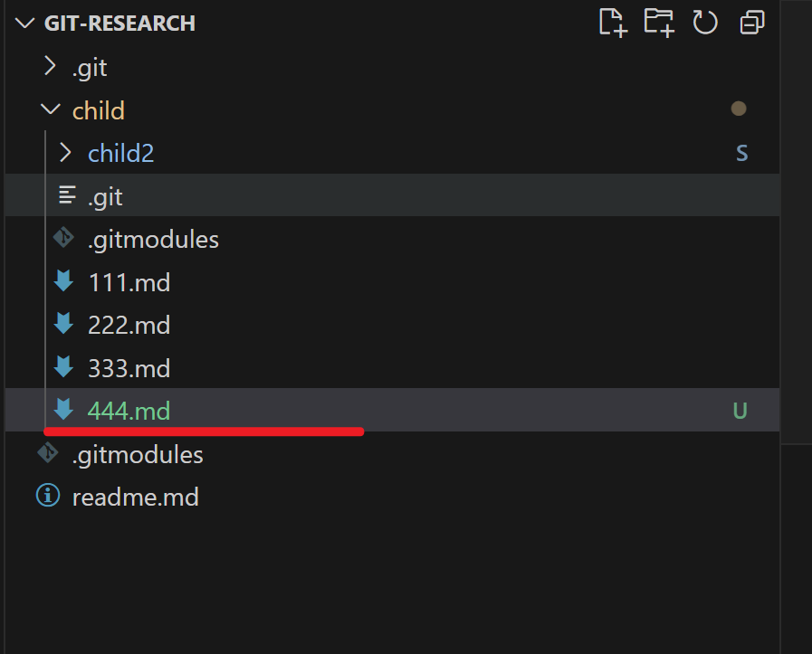Screen dimensions: 812x654
Task: Select the untracked 444.md file
Action: pyautogui.click(x=129, y=411)
